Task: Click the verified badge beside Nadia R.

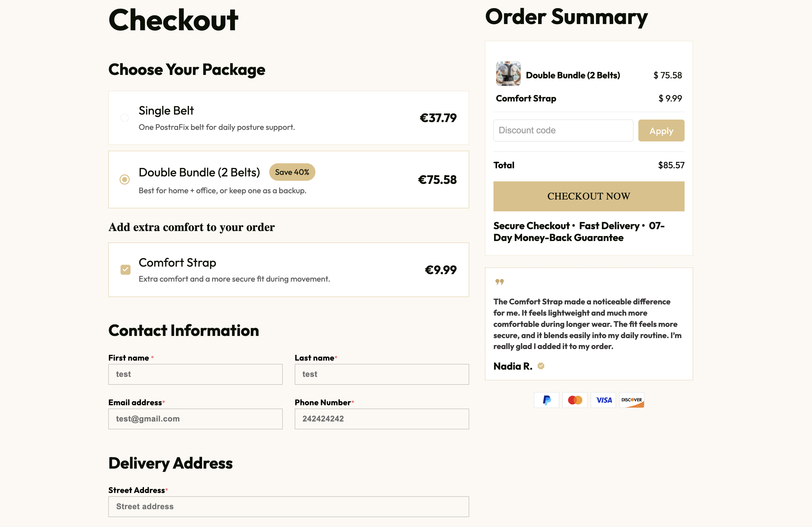Action: (x=541, y=366)
